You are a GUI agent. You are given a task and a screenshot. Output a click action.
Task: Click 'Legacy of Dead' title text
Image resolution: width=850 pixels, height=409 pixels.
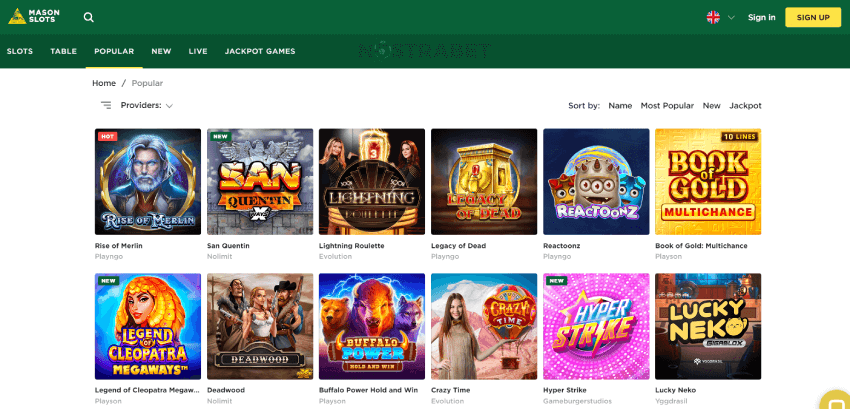[458, 246]
